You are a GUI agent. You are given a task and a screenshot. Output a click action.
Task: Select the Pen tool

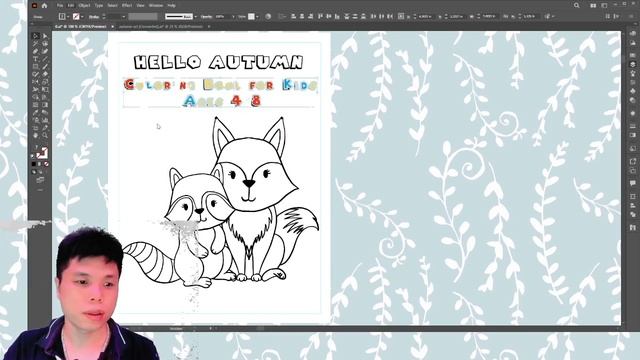coord(36,51)
